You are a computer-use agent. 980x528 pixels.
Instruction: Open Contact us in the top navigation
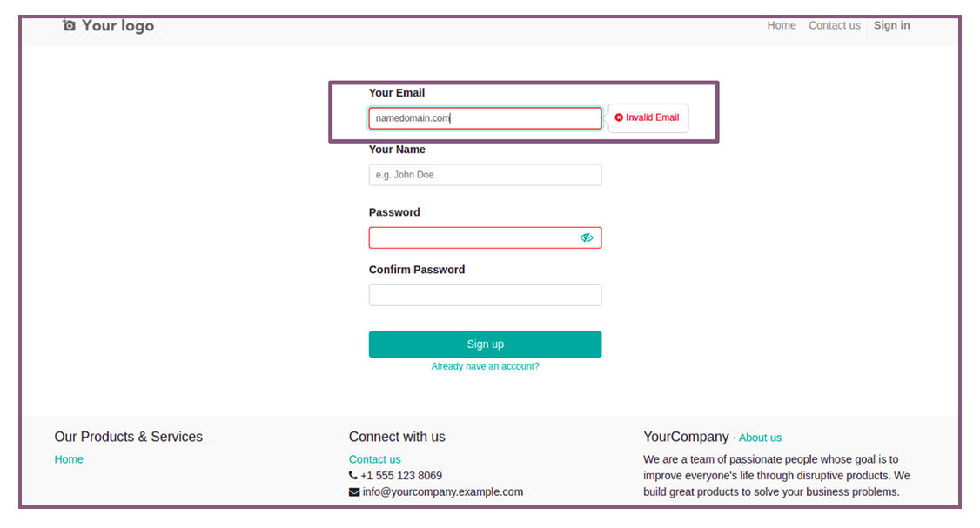coord(835,25)
